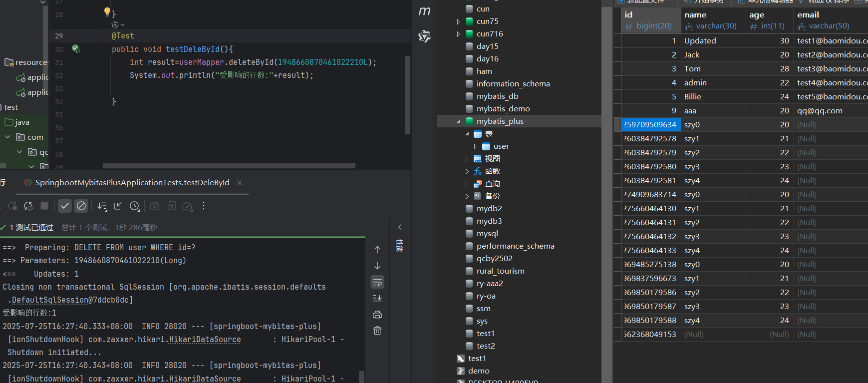Select the mybatis_demo database

503,109
